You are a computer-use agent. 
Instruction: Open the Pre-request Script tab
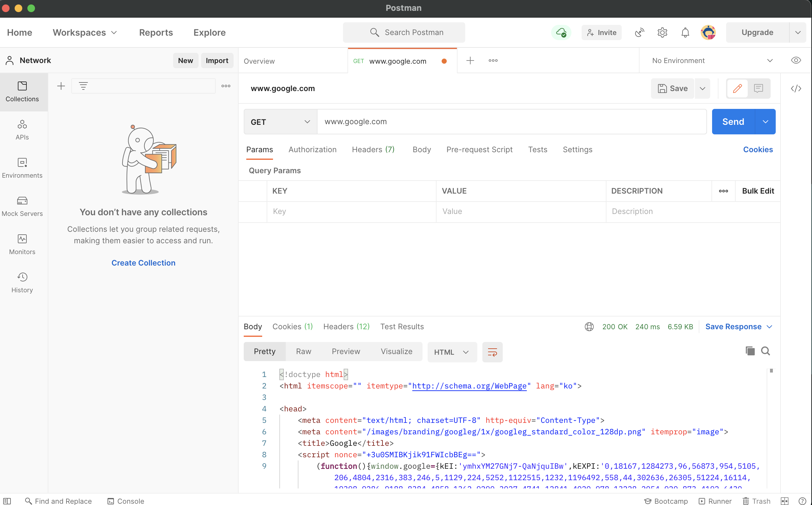[x=479, y=150]
